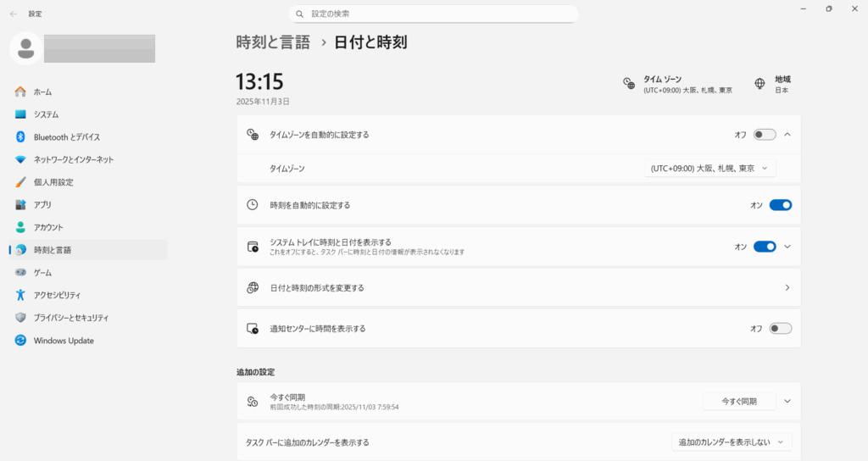Click the プライバシーとセキュリティ shield icon
868x461 pixels.
click(20, 318)
